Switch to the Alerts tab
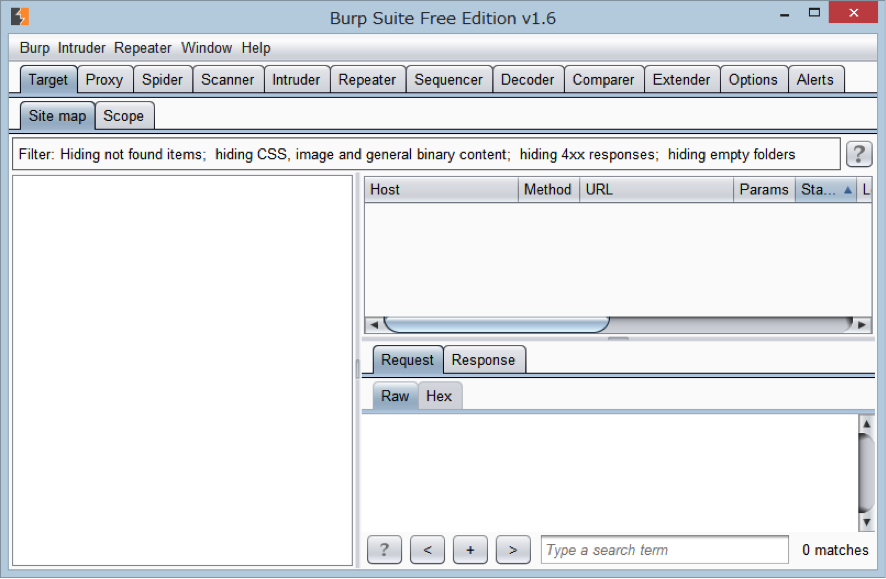Screen dimensions: 886x579 pyautogui.click(x=815, y=80)
